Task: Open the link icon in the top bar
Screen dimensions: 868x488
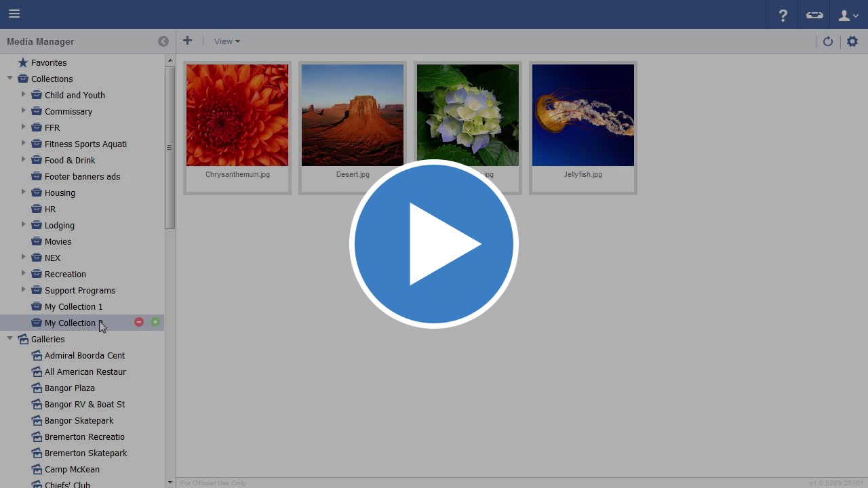Action: point(814,15)
